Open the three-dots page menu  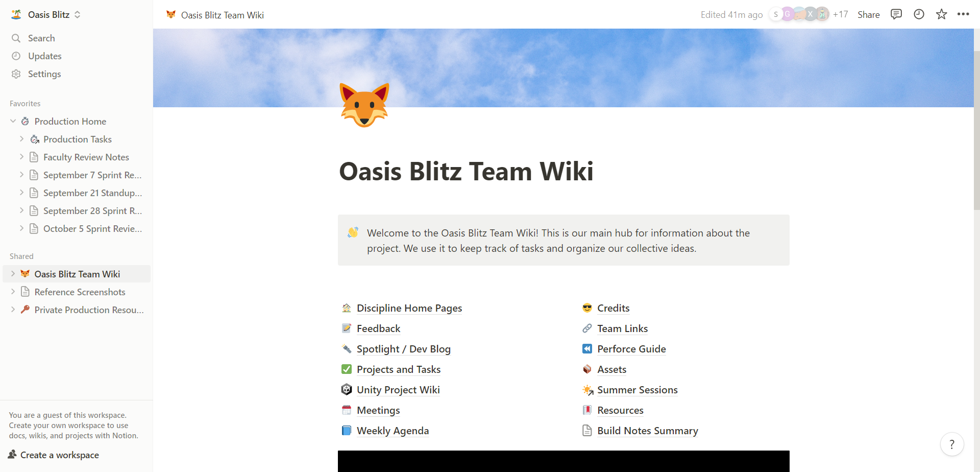[x=963, y=14]
